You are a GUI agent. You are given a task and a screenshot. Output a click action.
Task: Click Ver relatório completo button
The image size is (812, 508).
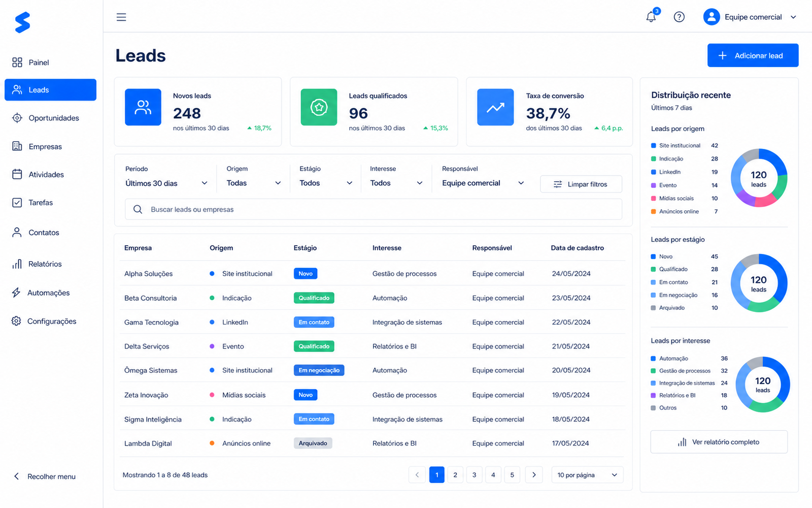click(x=719, y=442)
